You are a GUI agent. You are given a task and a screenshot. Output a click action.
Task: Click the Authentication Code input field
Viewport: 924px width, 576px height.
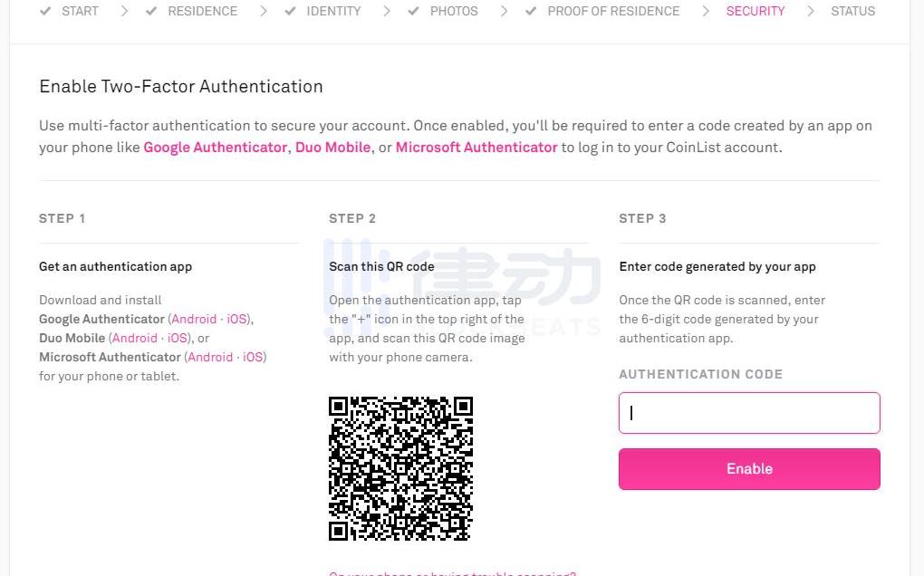[749, 413]
